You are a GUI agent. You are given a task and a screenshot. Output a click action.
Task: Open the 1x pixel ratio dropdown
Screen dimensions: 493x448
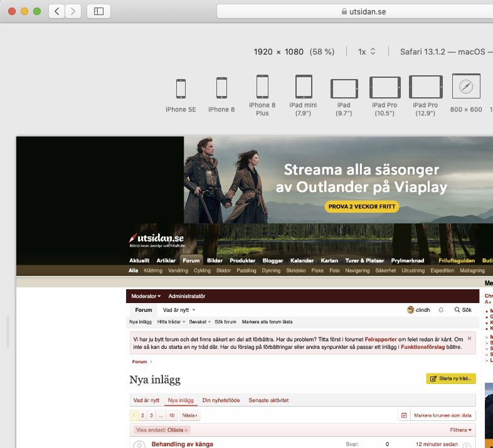coord(366,51)
